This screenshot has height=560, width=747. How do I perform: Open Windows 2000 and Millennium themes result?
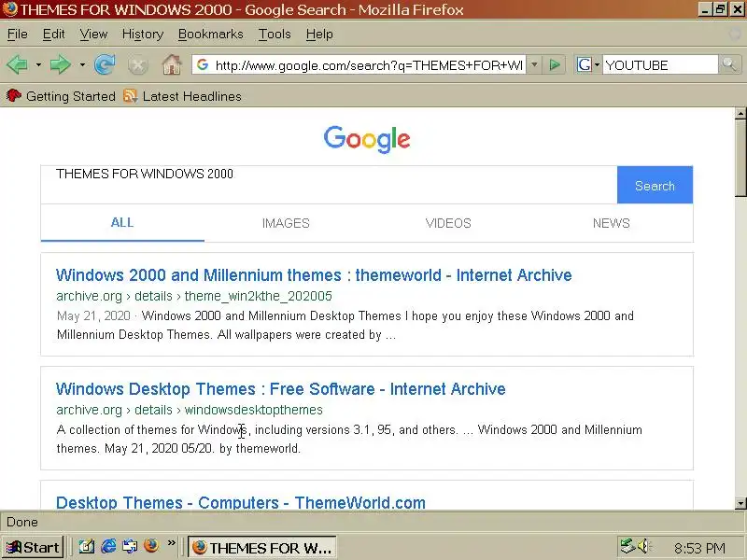point(314,275)
